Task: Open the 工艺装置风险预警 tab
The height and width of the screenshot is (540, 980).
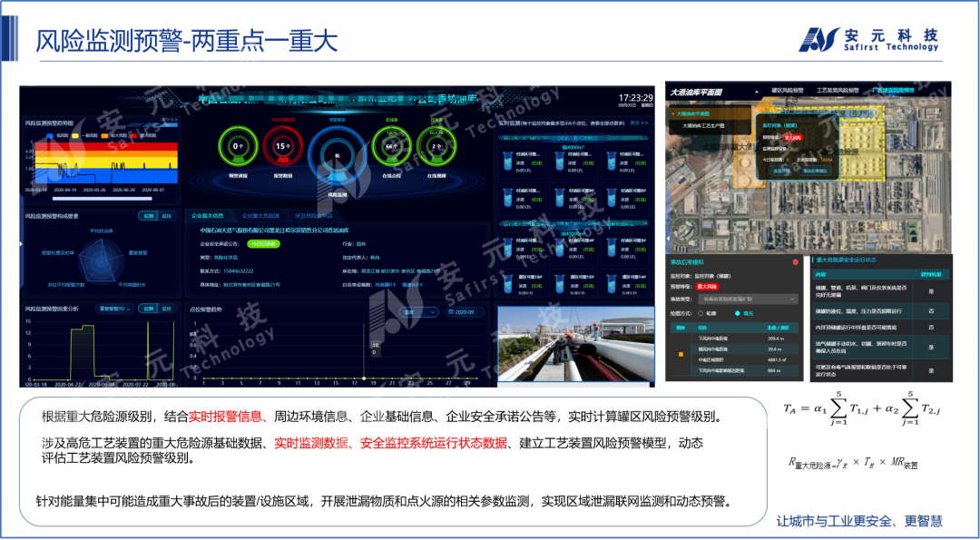Action: 838,91
